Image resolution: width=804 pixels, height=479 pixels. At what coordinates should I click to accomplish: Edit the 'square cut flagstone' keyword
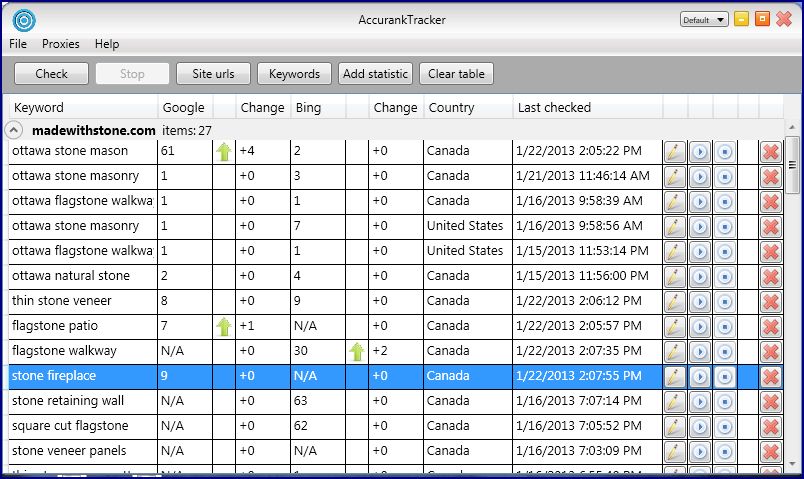pos(674,427)
